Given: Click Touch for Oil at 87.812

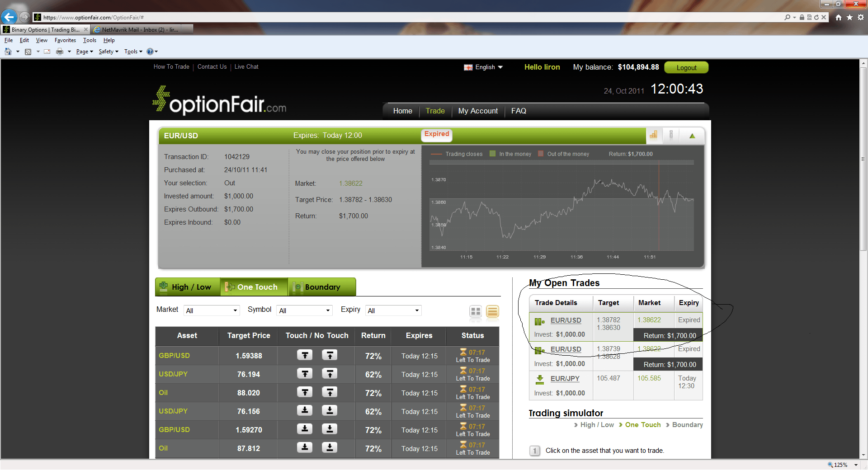Looking at the screenshot, I should [x=305, y=448].
